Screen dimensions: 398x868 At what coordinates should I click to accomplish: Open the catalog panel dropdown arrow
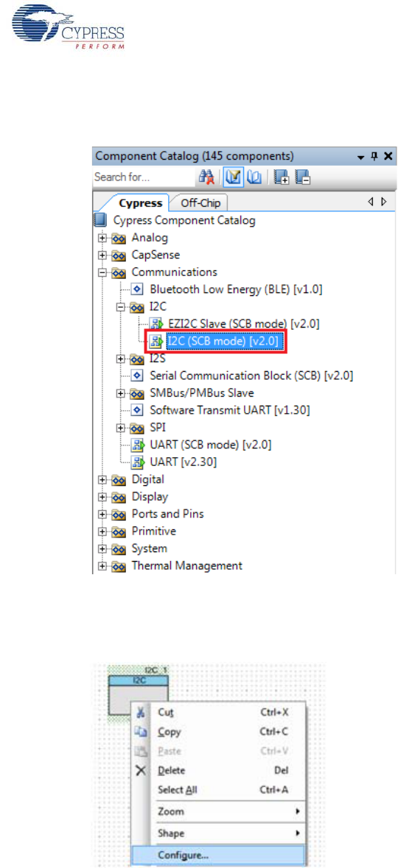click(x=361, y=157)
